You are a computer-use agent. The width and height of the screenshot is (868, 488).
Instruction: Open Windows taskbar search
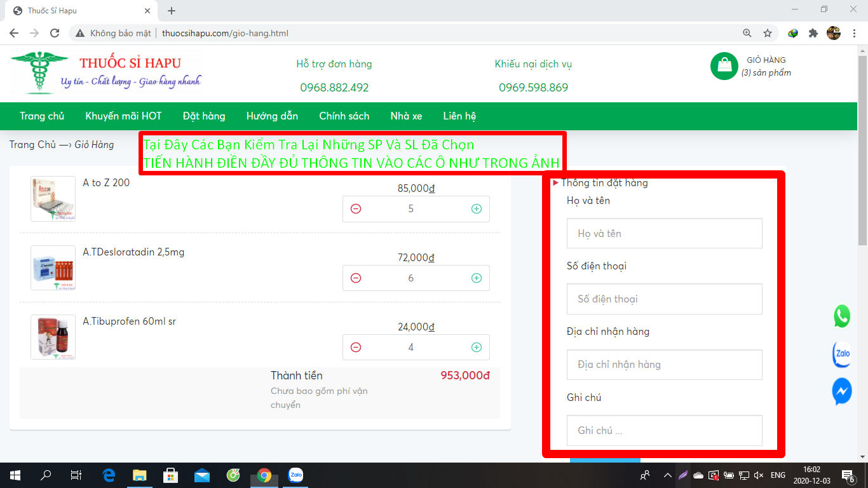[x=46, y=475]
